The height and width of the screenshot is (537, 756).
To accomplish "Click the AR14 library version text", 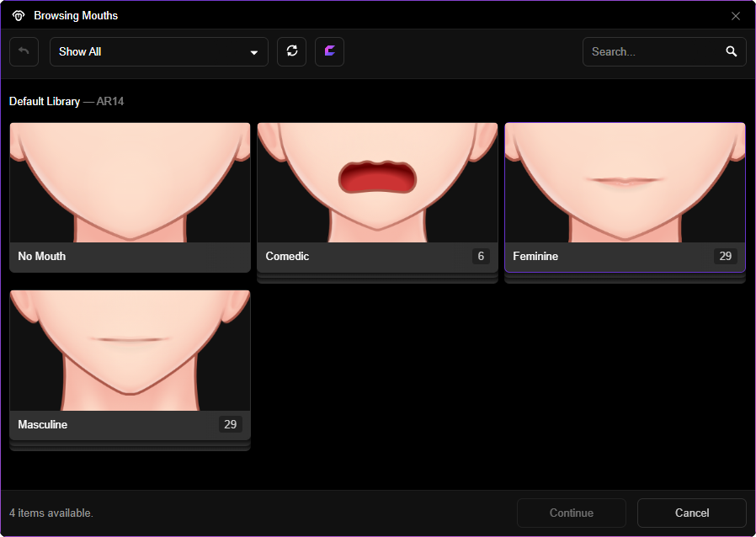I will point(110,101).
